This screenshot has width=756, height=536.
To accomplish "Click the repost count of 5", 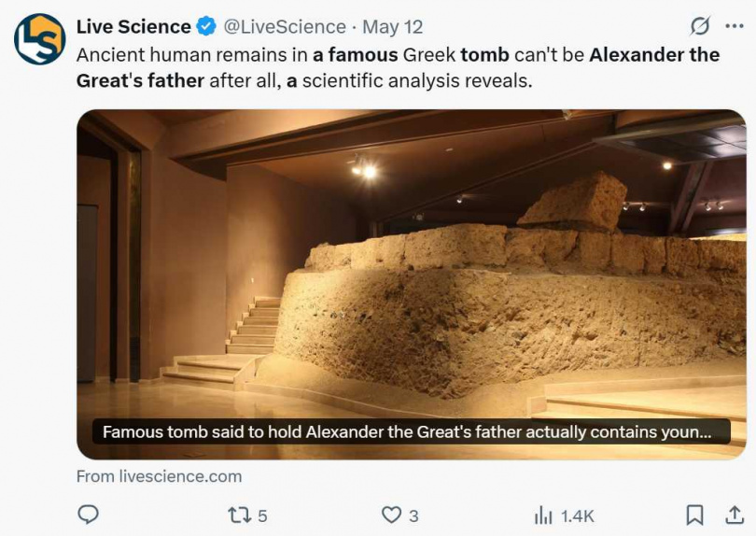I will [x=262, y=515].
